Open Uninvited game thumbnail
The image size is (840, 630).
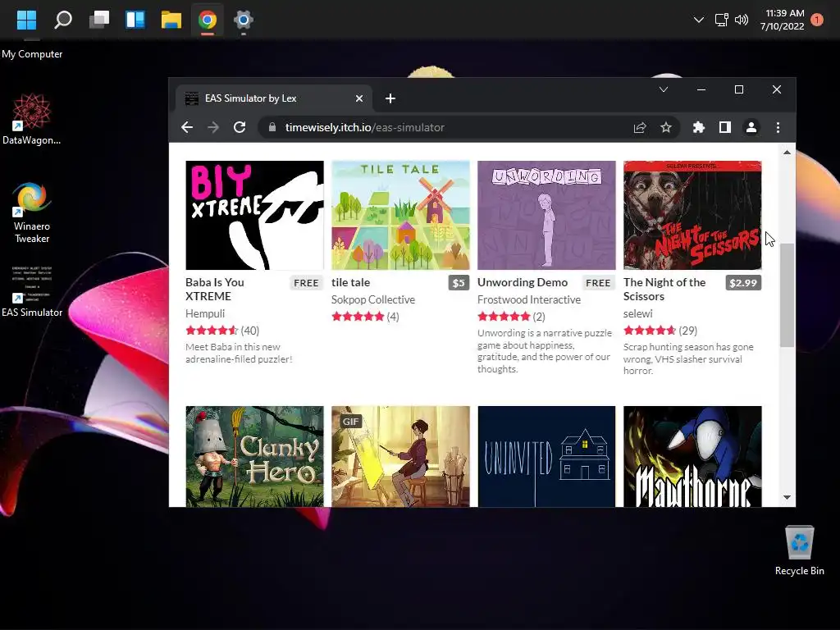pos(546,456)
